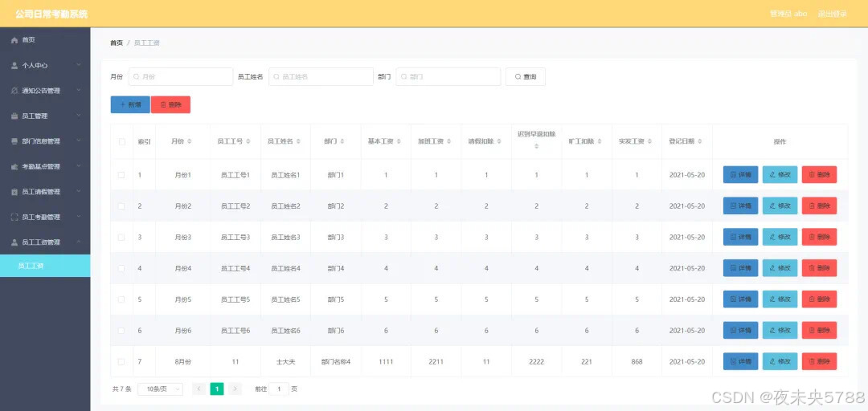Sort the table by 员工工号 column
Image resolution: width=868 pixels, height=411 pixels.
point(248,141)
